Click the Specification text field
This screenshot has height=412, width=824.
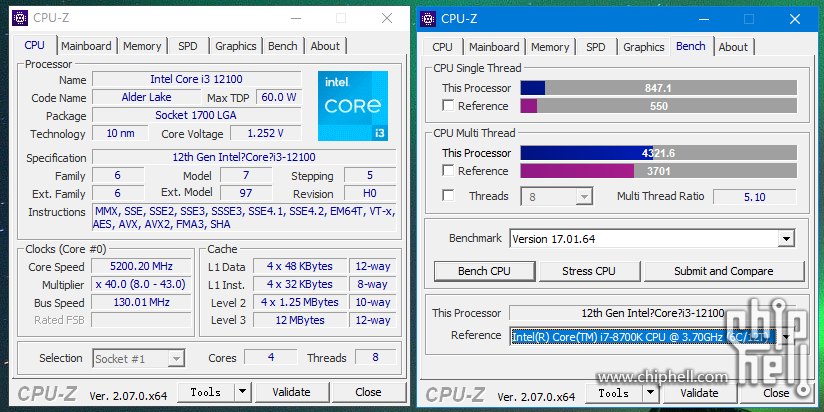tap(244, 157)
